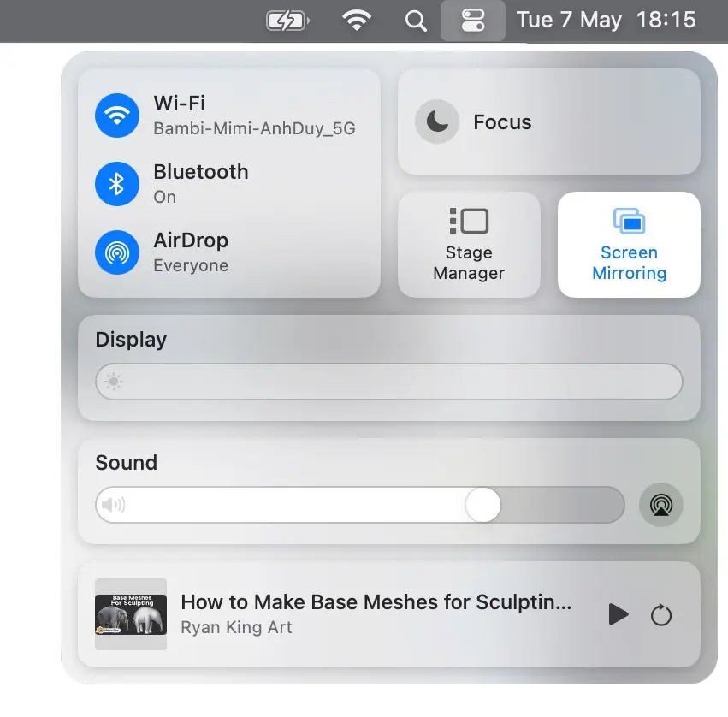
Task: Click the Sound volume slider knob
Action: [483, 505]
